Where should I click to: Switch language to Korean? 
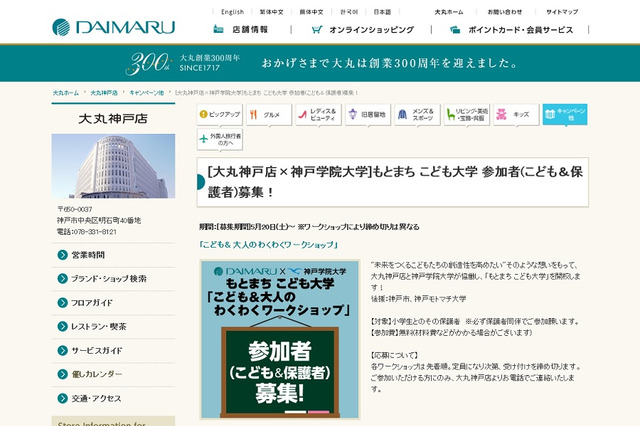pyautogui.click(x=349, y=12)
